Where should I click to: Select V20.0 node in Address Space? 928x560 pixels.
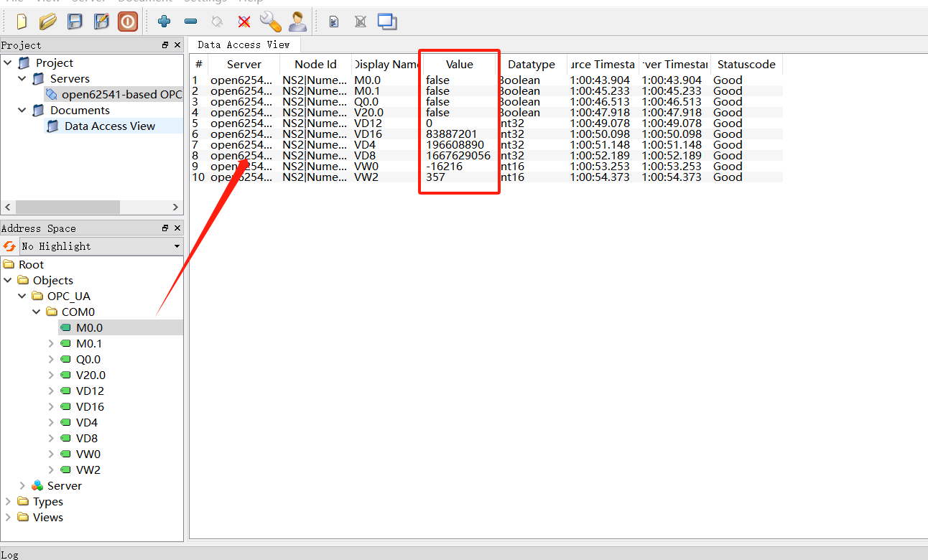click(91, 375)
